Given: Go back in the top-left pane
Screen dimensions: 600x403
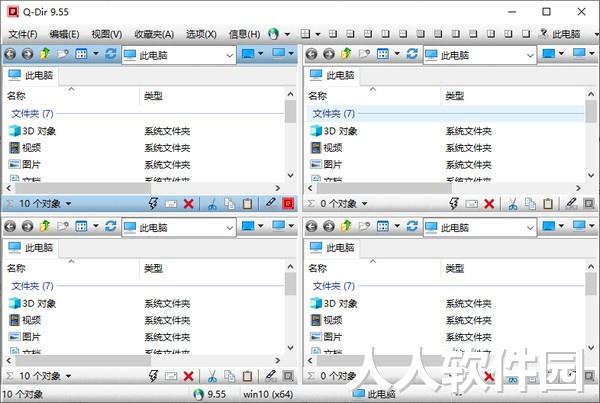Looking at the screenshot, I should [x=10, y=54].
